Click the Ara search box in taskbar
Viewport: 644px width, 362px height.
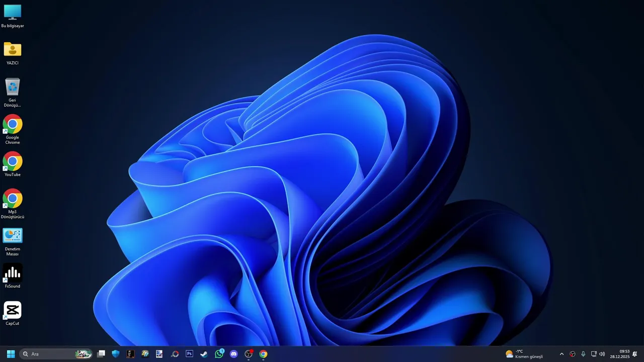coord(56,354)
